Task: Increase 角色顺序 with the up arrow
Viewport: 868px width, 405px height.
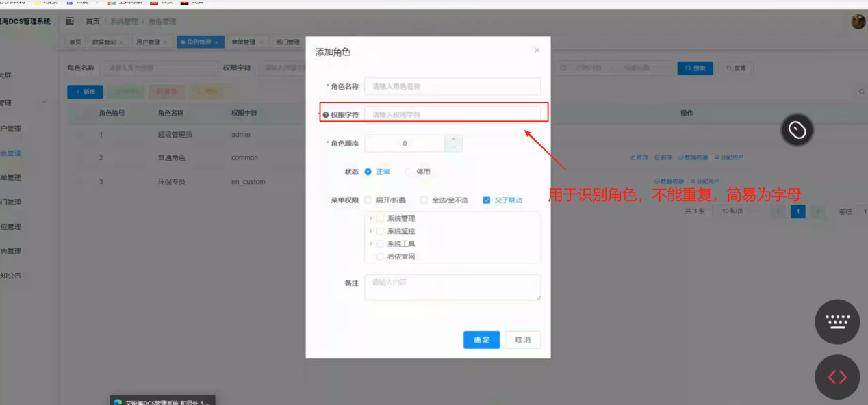Action: pyautogui.click(x=454, y=140)
